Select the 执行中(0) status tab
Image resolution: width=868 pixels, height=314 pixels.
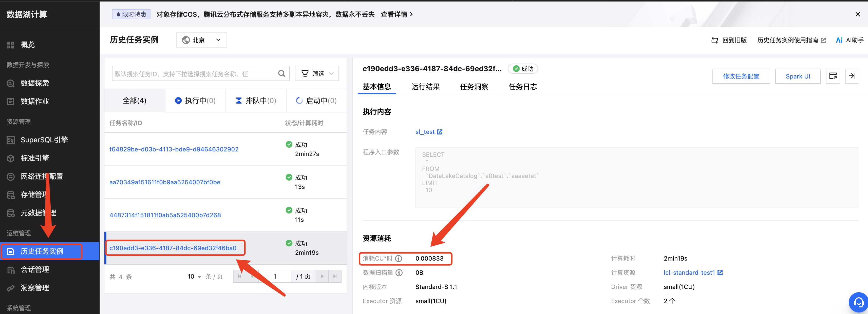195,100
